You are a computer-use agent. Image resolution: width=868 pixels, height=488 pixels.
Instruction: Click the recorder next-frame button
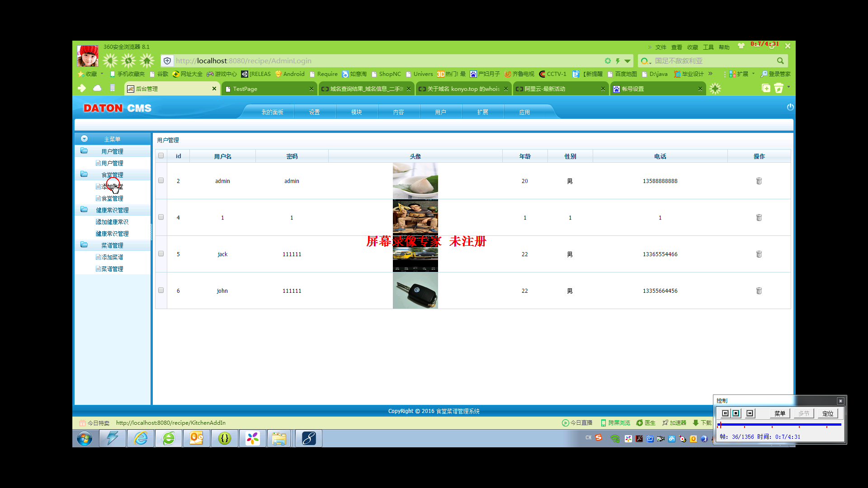[x=750, y=413]
